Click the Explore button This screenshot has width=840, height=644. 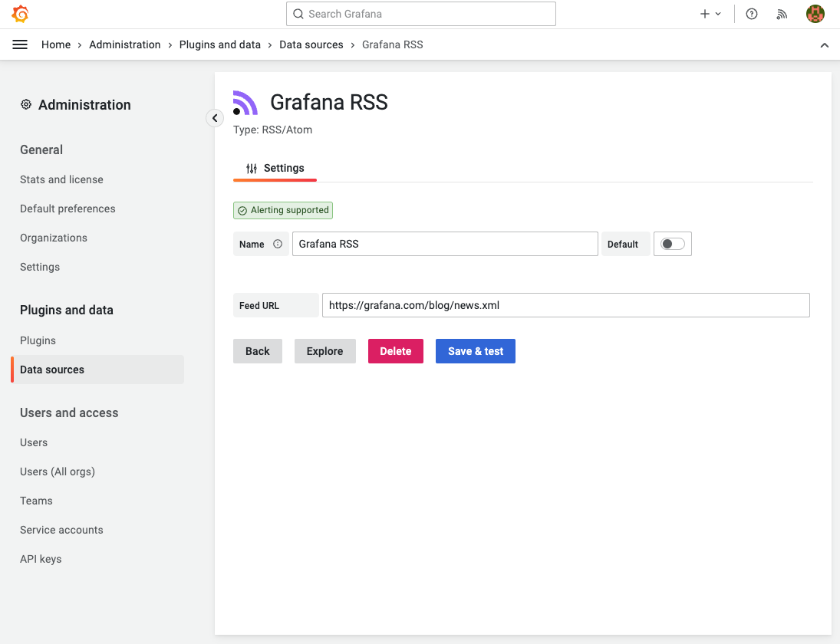[324, 351]
